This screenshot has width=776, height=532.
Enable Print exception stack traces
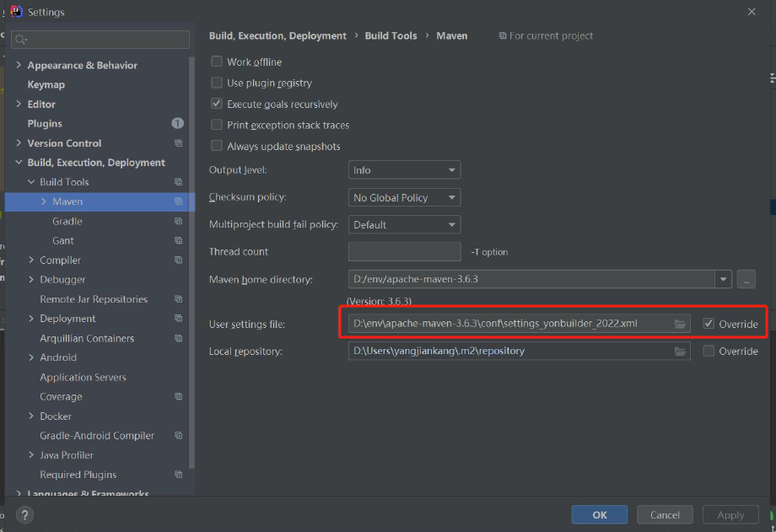tap(217, 125)
